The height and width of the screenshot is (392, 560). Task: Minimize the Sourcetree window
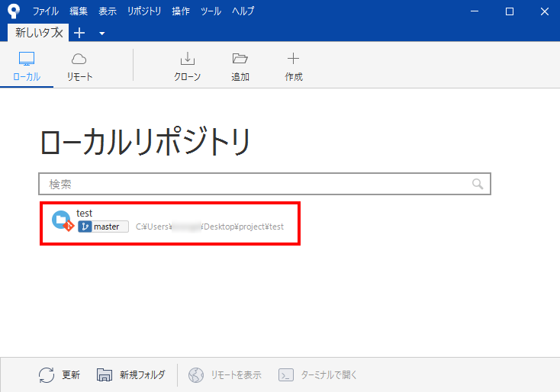[x=475, y=11]
